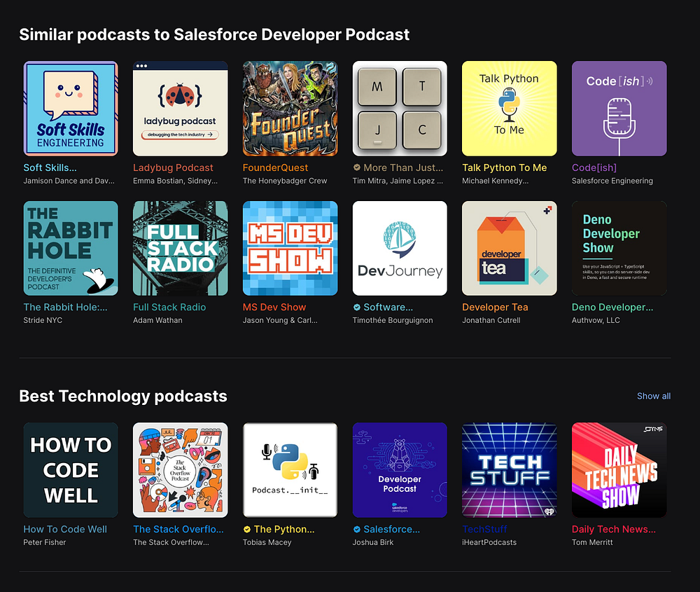The height and width of the screenshot is (592, 700).
Task: Show all Best Technology podcasts
Action: coord(654,396)
